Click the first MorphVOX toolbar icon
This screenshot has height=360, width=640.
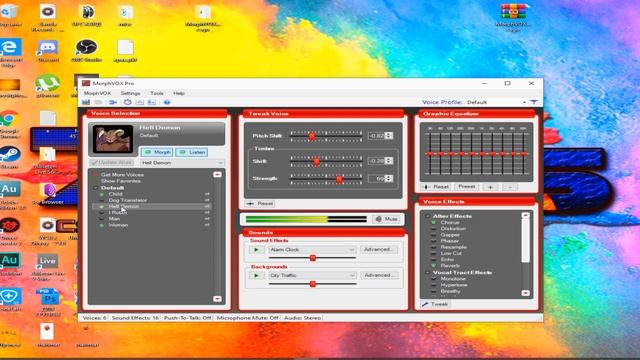click(x=86, y=102)
